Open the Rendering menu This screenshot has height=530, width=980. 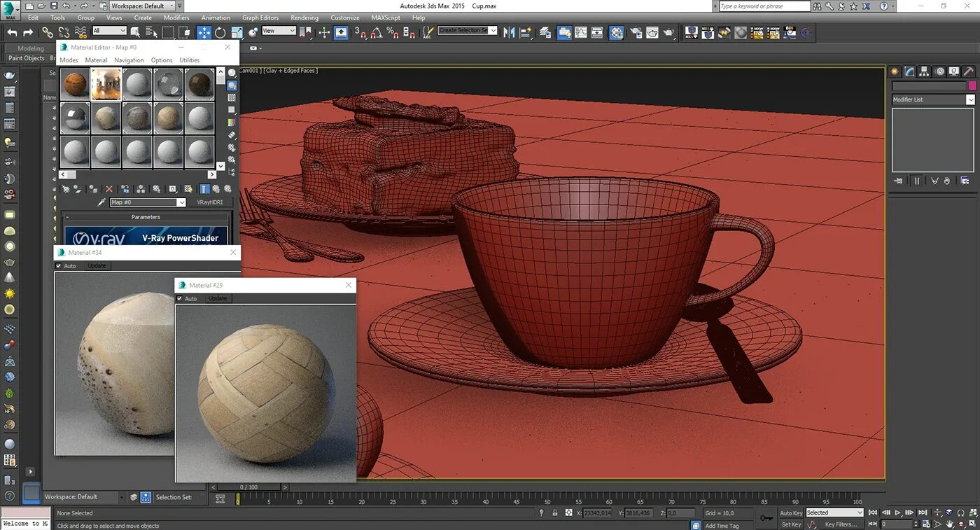tap(304, 18)
